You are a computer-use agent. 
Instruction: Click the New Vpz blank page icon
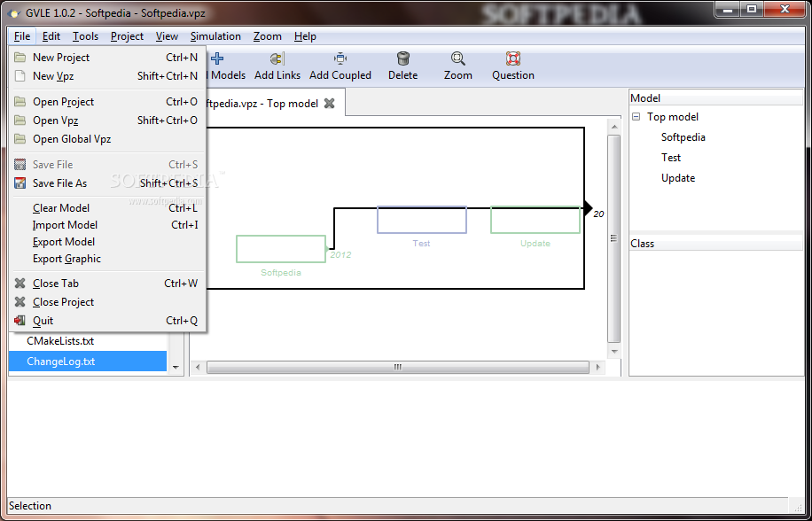(x=20, y=76)
